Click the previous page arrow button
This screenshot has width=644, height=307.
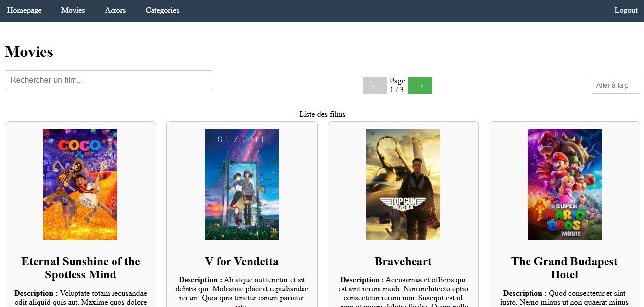pyautogui.click(x=375, y=85)
